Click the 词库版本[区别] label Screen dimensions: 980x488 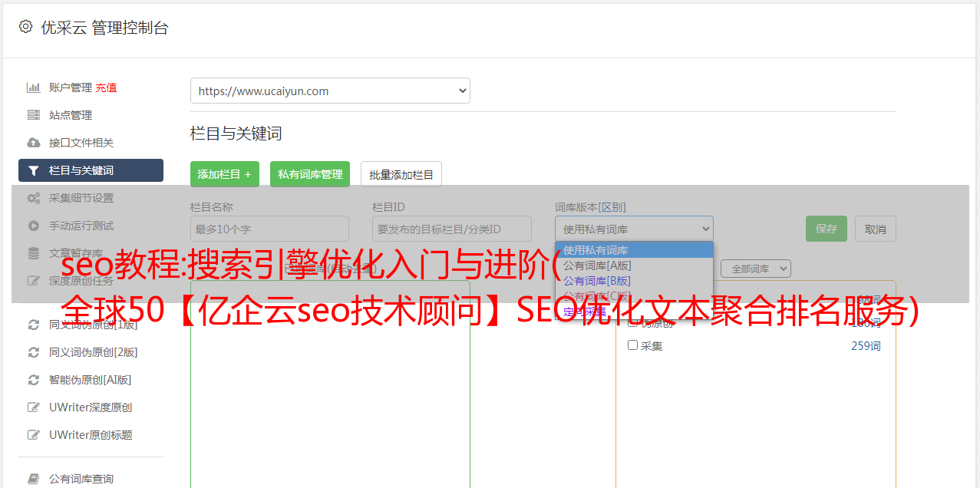coord(590,207)
